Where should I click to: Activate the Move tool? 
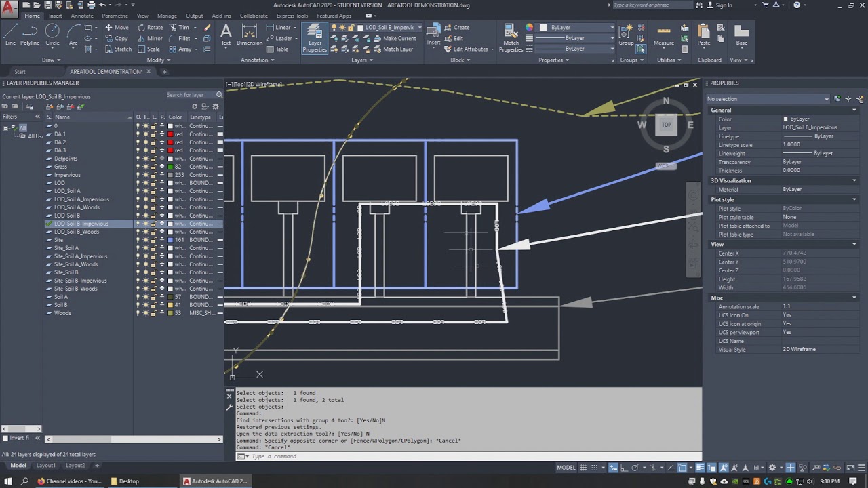click(117, 28)
